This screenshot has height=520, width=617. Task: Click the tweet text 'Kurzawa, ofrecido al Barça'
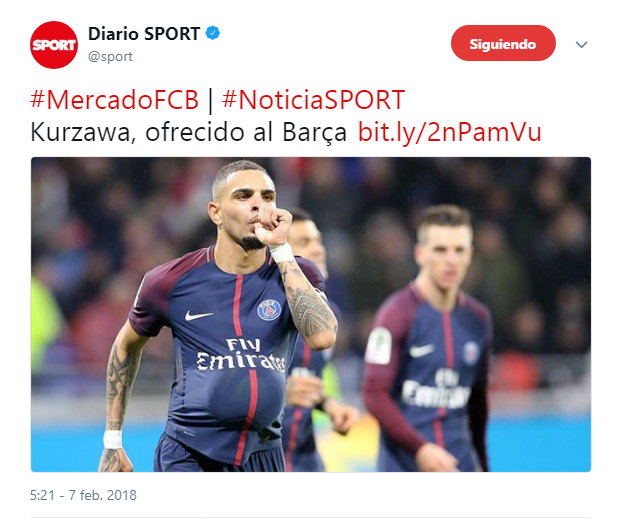coord(188,132)
